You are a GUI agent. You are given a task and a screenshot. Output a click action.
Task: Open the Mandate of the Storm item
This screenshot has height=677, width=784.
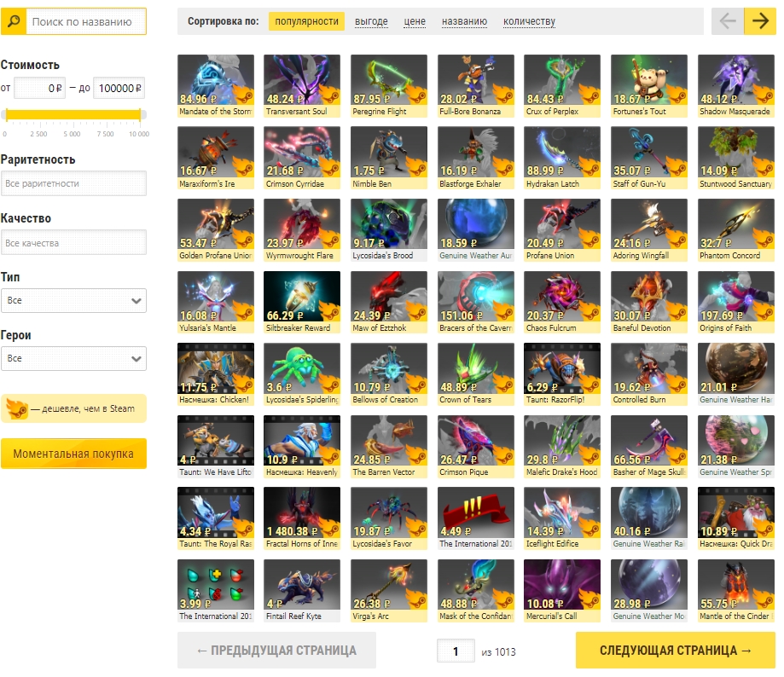coord(216,86)
